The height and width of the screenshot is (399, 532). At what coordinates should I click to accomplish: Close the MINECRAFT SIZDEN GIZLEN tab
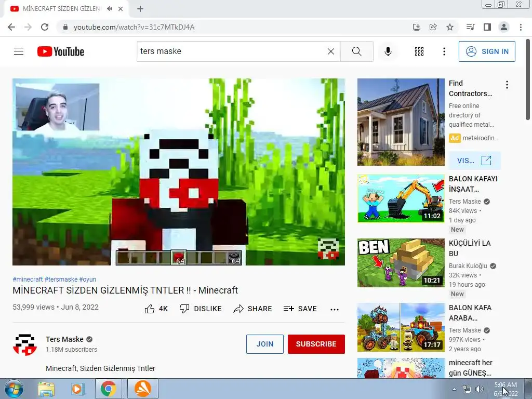click(121, 9)
